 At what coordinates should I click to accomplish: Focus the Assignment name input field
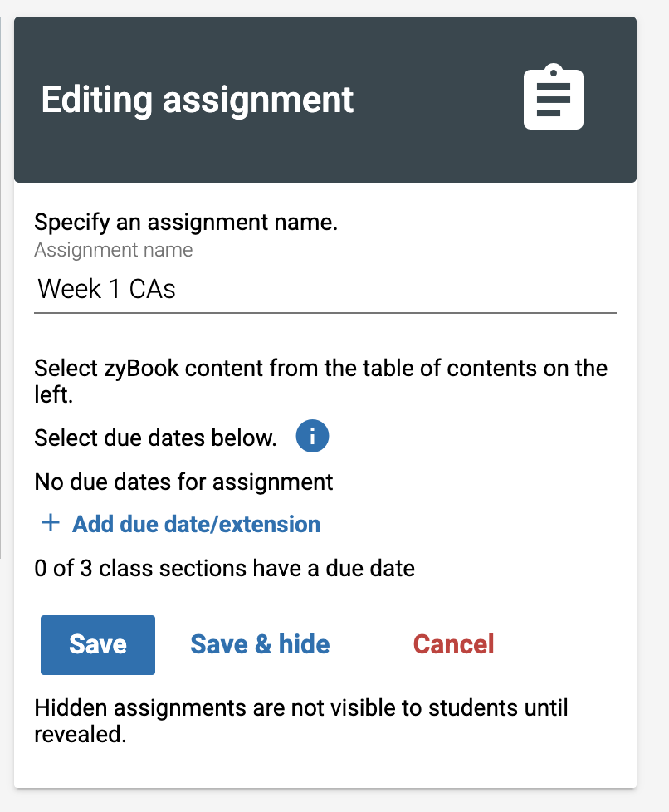coord(325,289)
